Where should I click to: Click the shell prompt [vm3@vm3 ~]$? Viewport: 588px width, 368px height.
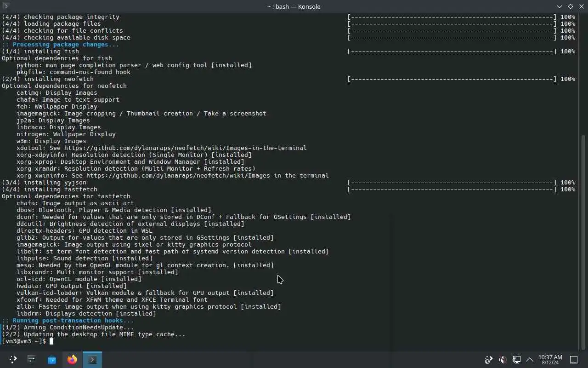(x=24, y=341)
